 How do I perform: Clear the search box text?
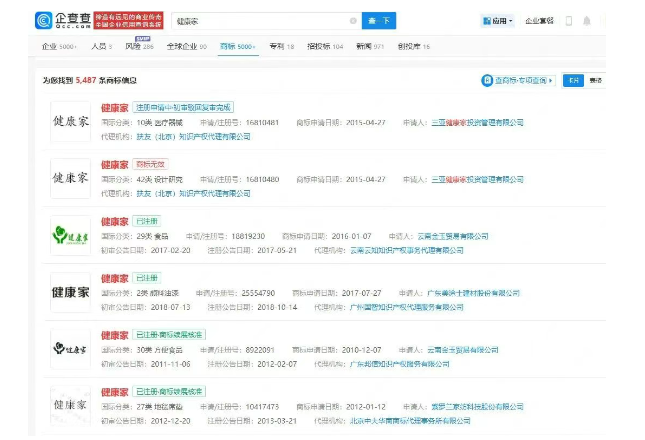tap(353, 21)
